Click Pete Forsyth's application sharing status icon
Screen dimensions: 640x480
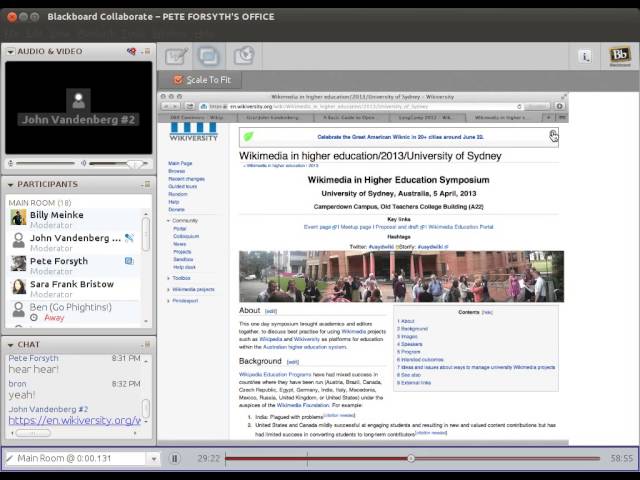(x=129, y=261)
